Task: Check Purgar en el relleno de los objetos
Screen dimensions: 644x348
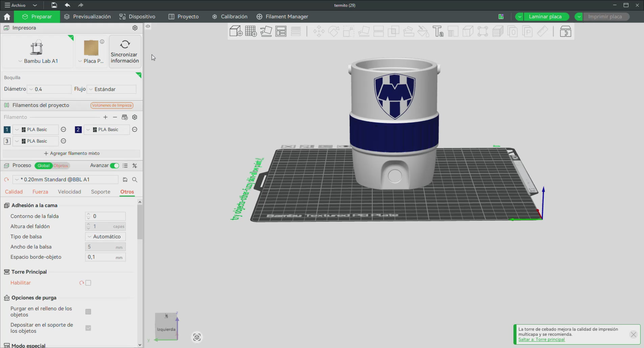Action: coord(88,311)
